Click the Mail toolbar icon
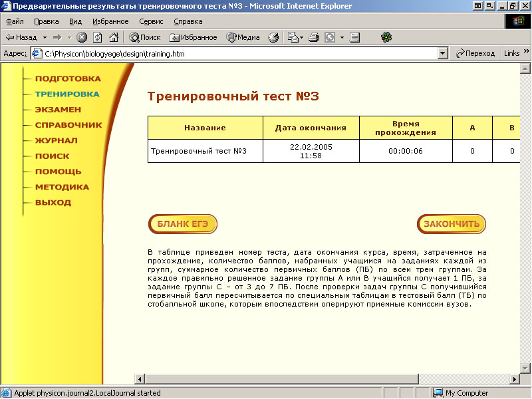 [293, 37]
